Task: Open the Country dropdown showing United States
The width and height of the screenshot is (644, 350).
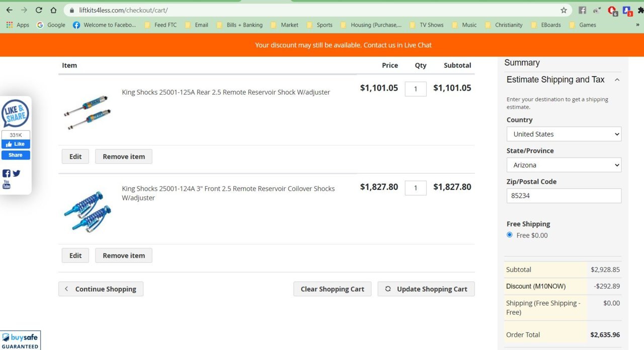Action: point(564,134)
